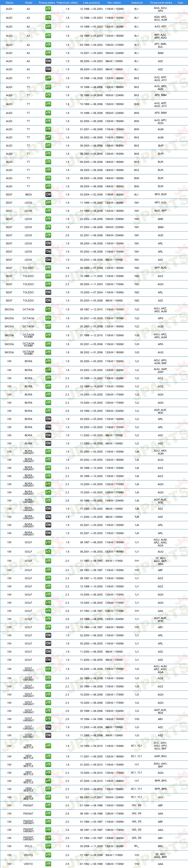Image resolution: width=188 pixels, height=868 pixels.
Task: Click the petrol icon for New Beetle 2.3 AQN
Action: click(x=48, y=773)
